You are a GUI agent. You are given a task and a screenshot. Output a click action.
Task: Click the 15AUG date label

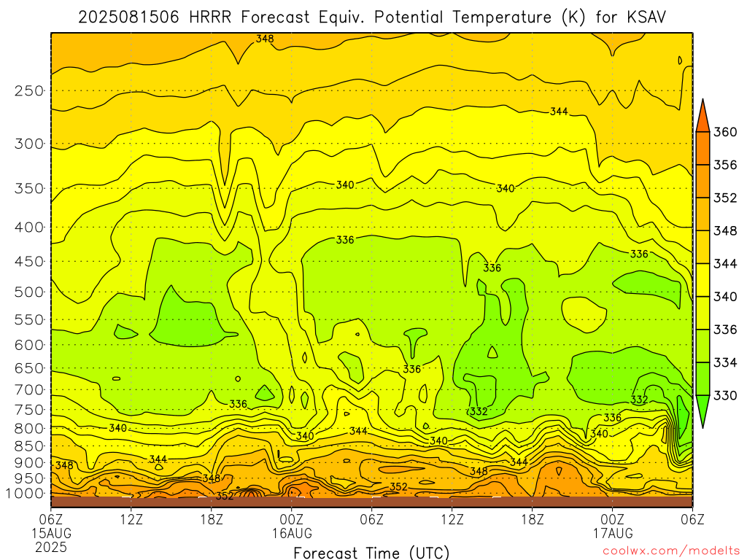52,533
